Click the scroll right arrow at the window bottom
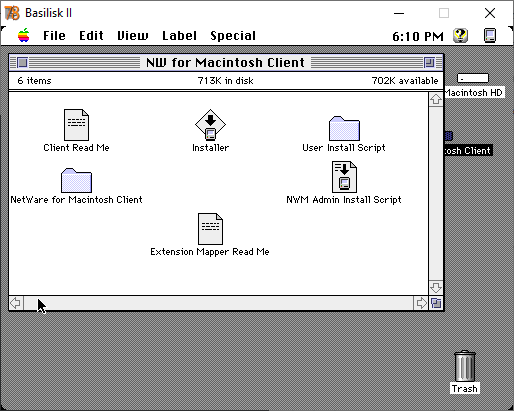Screen dimensions: 514x411 (421, 303)
